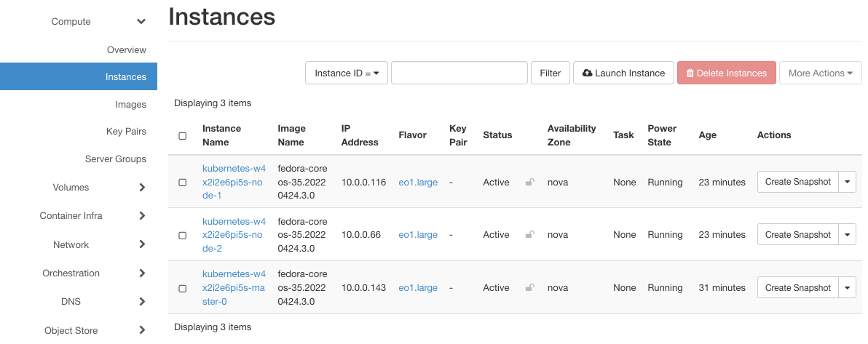Go to Images in the sidebar
This screenshot has width=868, height=344.
[x=130, y=105]
